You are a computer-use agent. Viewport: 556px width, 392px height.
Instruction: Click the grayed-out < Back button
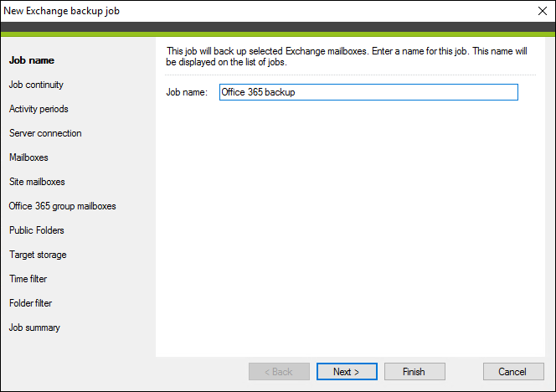click(279, 371)
